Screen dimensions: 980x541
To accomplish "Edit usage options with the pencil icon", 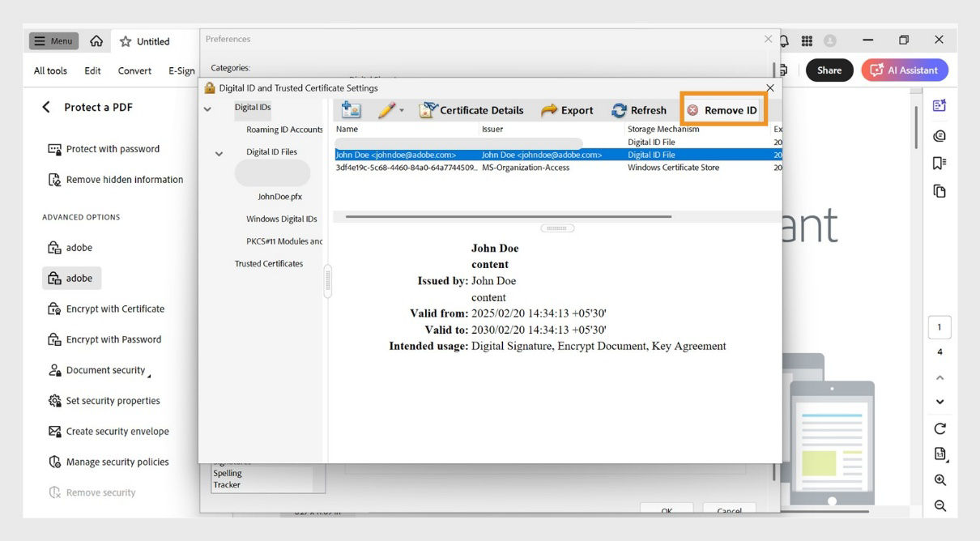I will (387, 109).
